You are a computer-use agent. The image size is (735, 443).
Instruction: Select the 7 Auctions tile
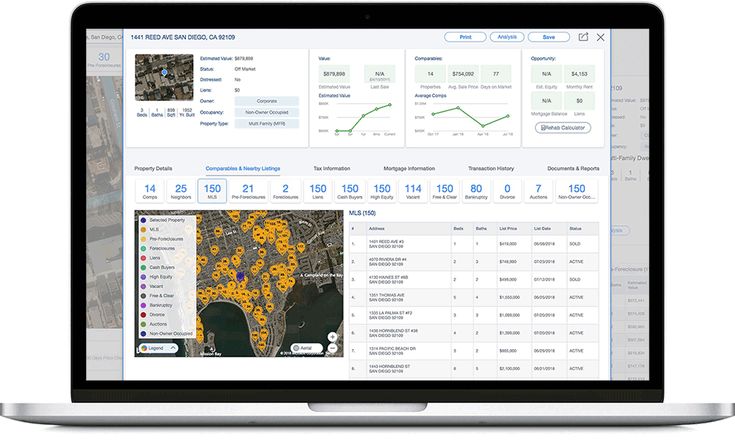pos(539,191)
